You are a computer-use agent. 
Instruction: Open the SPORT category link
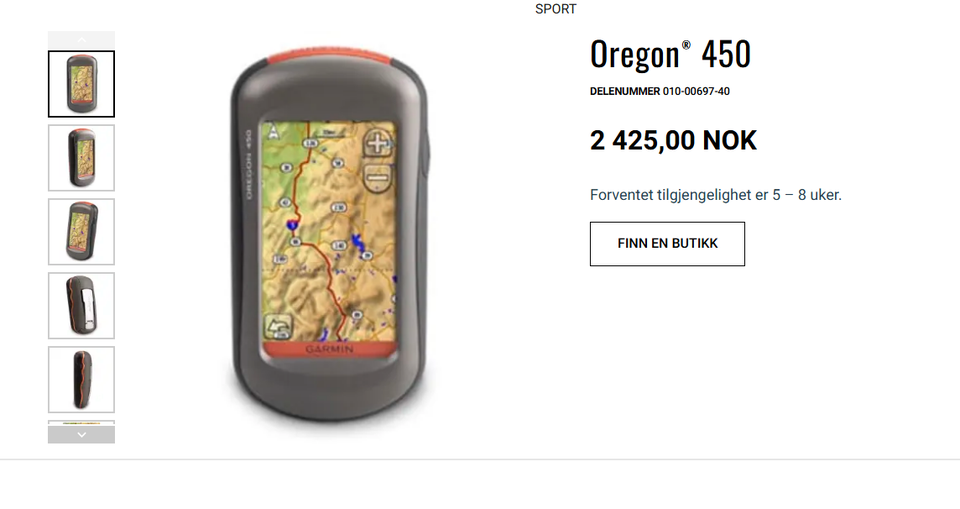pyautogui.click(x=556, y=9)
